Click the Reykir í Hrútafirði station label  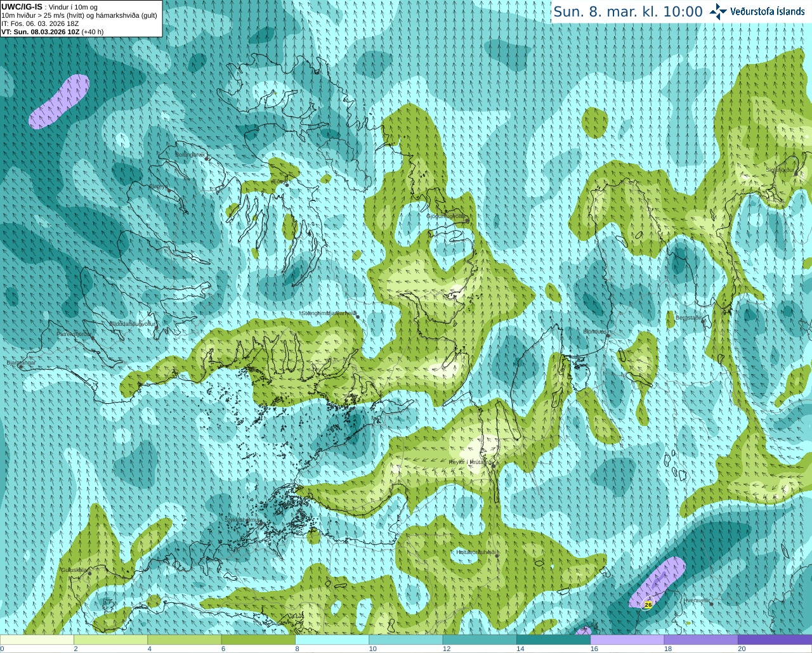(x=471, y=462)
